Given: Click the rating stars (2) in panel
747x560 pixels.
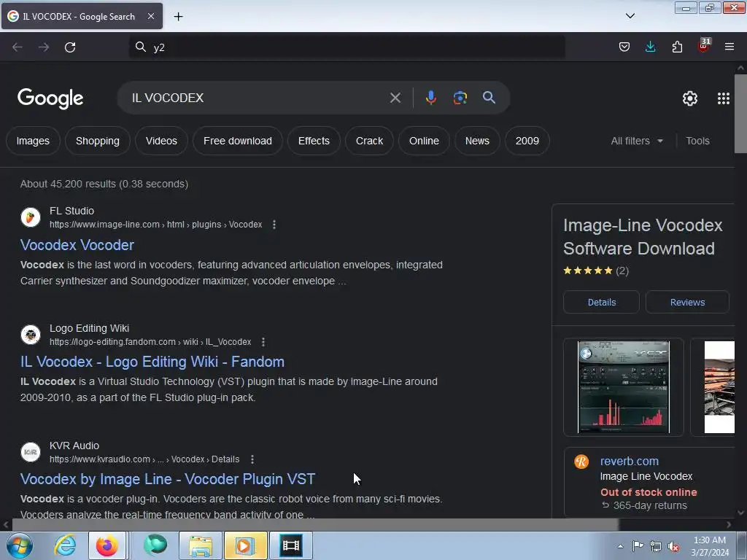Looking at the screenshot, I should (595, 271).
